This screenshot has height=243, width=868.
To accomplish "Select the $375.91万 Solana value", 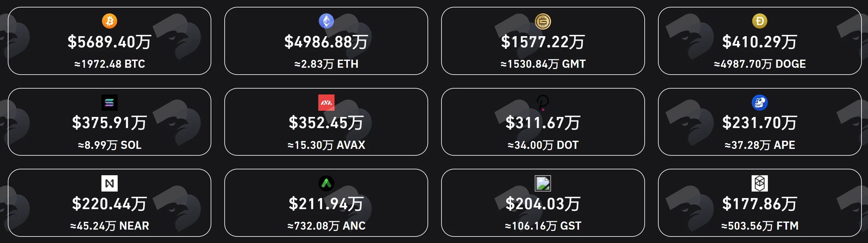I will click(x=110, y=123).
